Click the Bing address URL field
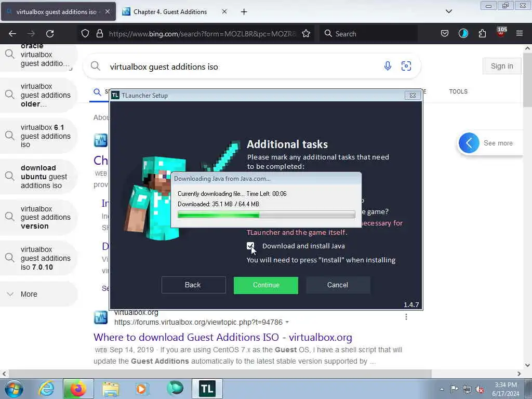Viewport: 532px width, 399px height. 203,34
